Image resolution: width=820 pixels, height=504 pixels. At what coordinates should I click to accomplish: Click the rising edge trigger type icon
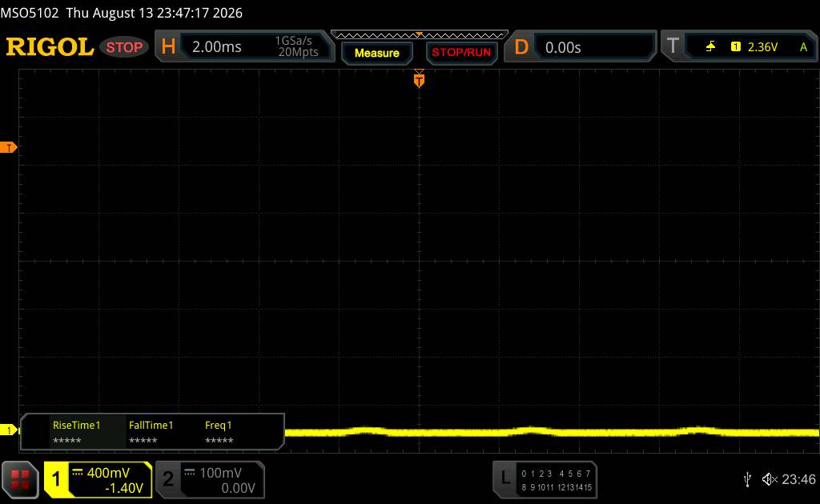[x=710, y=47]
